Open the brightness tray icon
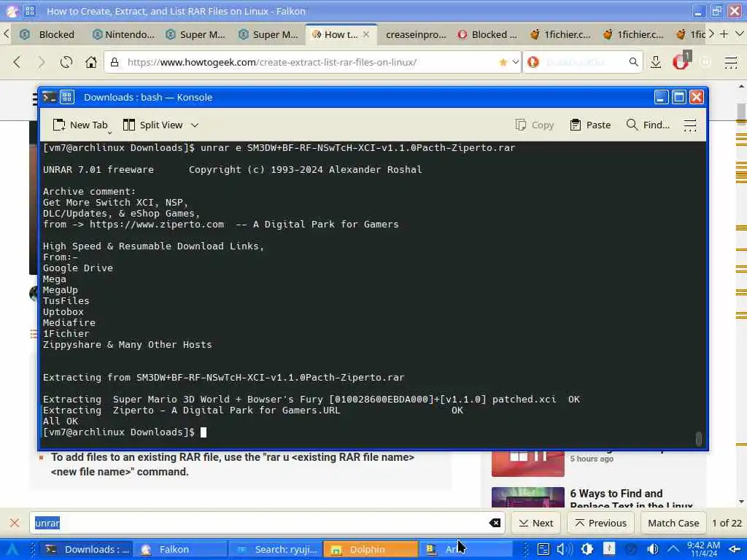The image size is (747, 560). pos(587,550)
